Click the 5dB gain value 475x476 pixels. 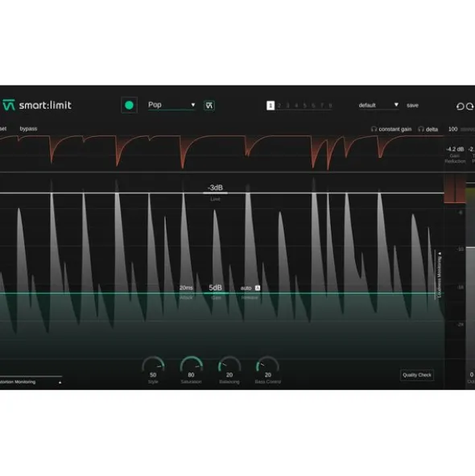click(216, 288)
